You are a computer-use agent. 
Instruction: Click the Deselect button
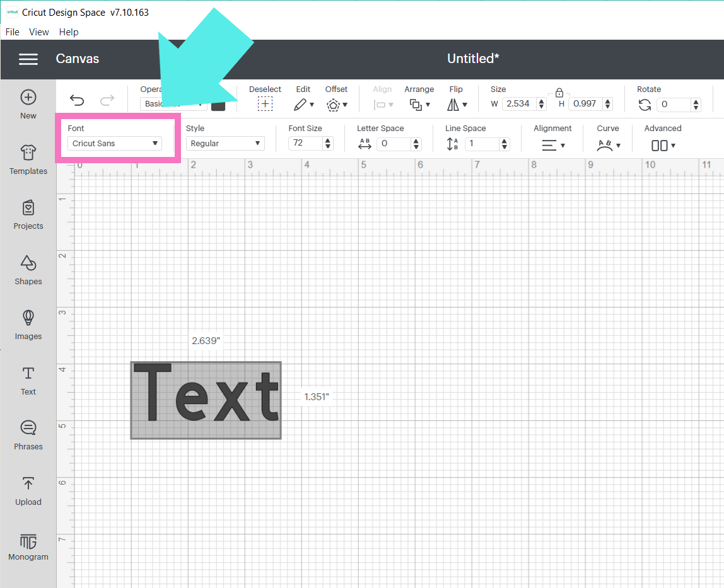point(265,104)
